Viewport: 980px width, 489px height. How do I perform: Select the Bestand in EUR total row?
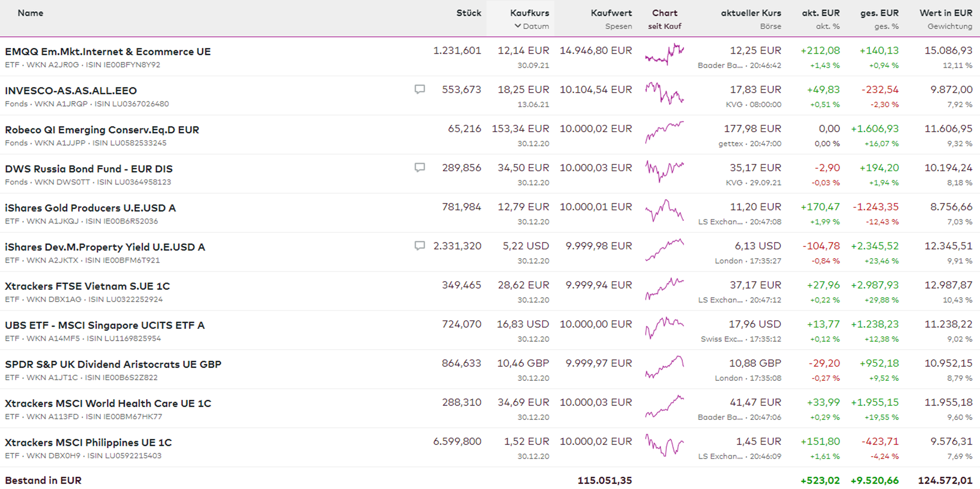coord(43,480)
